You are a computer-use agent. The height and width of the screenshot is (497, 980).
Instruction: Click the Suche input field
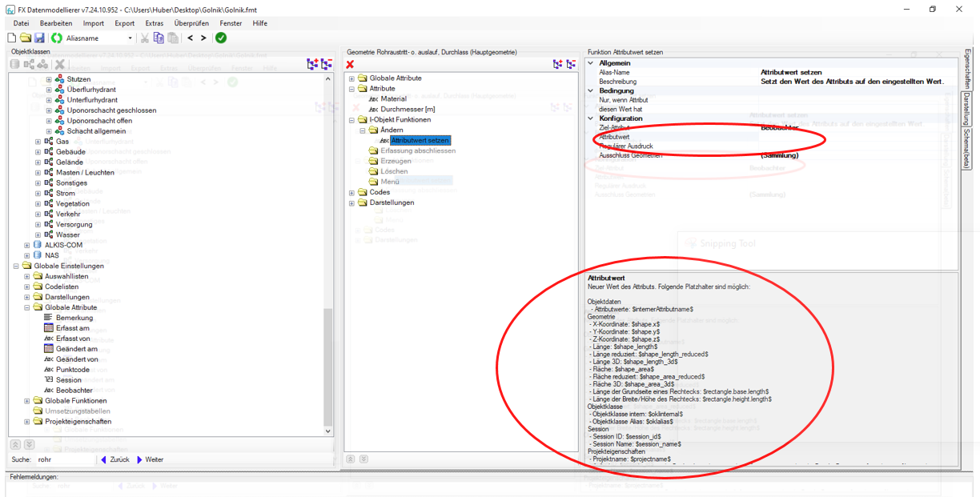pos(64,459)
